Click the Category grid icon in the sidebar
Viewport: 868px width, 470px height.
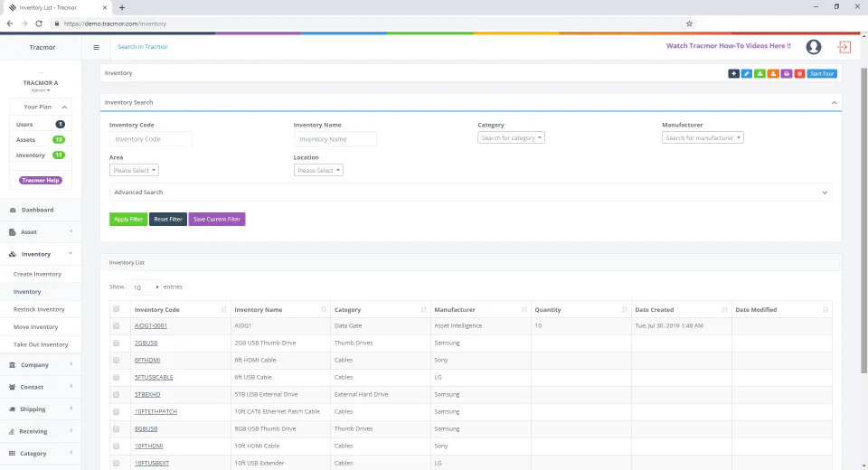tap(12, 454)
